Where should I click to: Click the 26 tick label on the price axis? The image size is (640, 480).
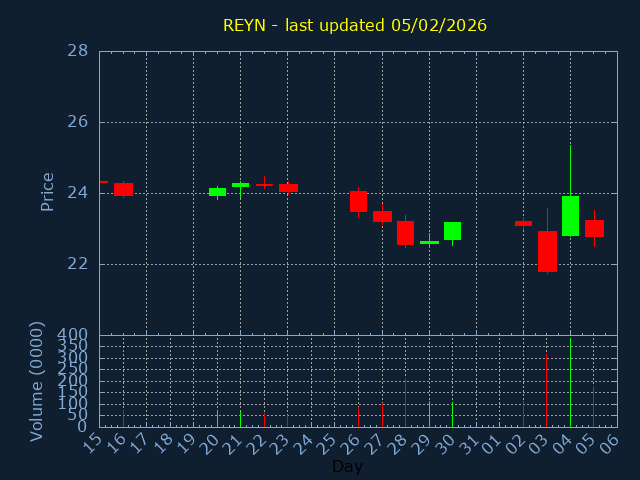click(77, 122)
